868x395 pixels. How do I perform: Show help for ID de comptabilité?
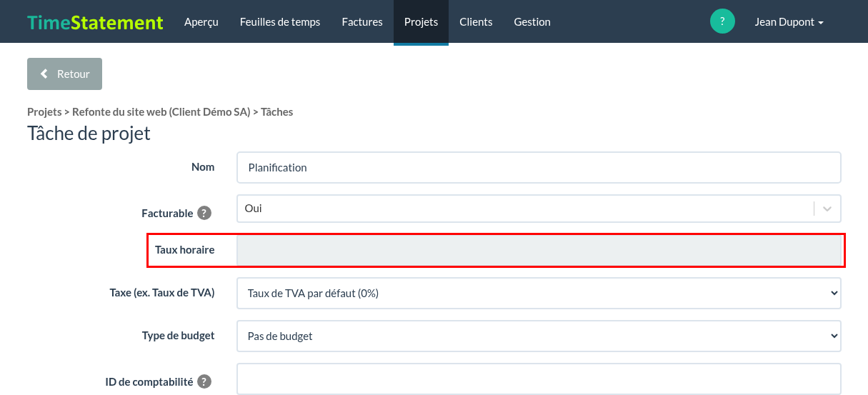(204, 381)
